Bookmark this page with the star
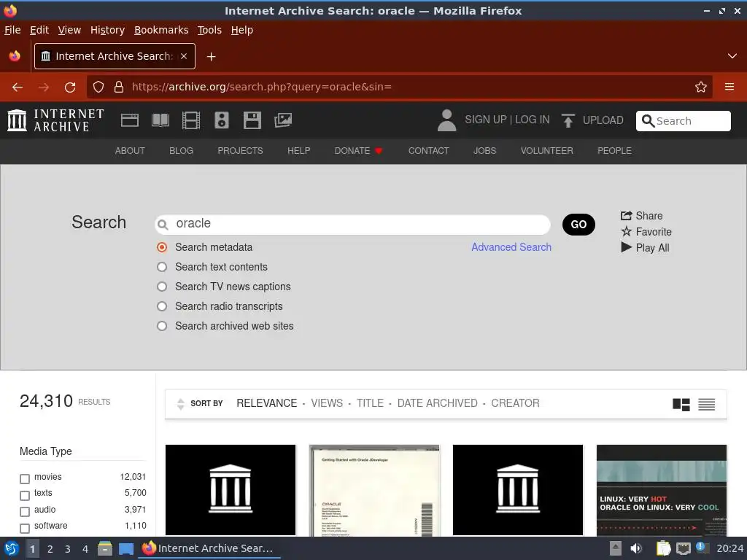This screenshot has height=560, width=747. (700, 87)
